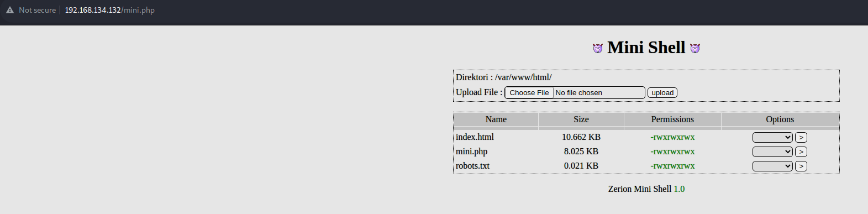Click the > button for robots.txt
The image size is (868, 214).
pyautogui.click(x=801, y=166)
